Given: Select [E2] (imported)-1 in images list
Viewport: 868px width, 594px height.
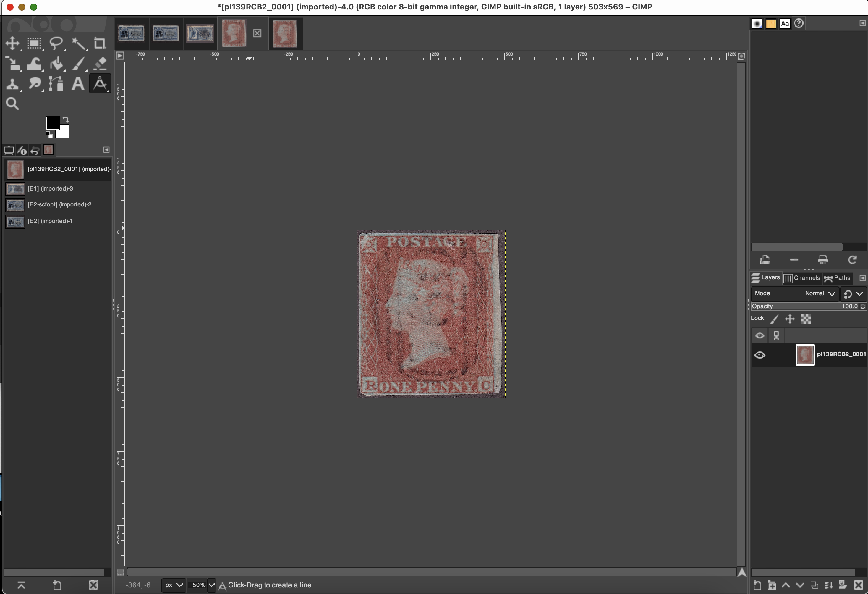Looking at the screenshot, I should 58,221.
